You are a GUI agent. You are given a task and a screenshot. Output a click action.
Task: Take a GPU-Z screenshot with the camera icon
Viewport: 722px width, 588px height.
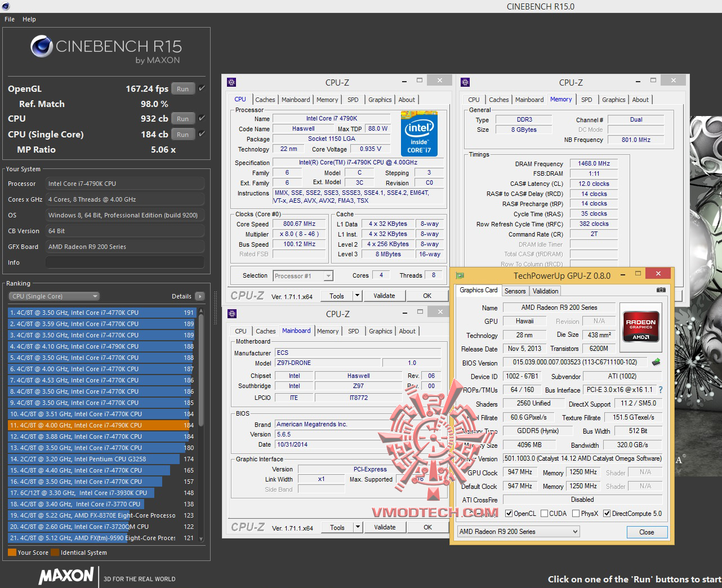[661, 290]
